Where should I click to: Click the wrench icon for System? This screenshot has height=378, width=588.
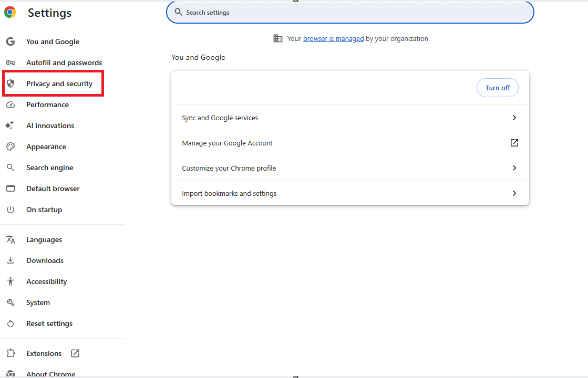click(11, 302)
